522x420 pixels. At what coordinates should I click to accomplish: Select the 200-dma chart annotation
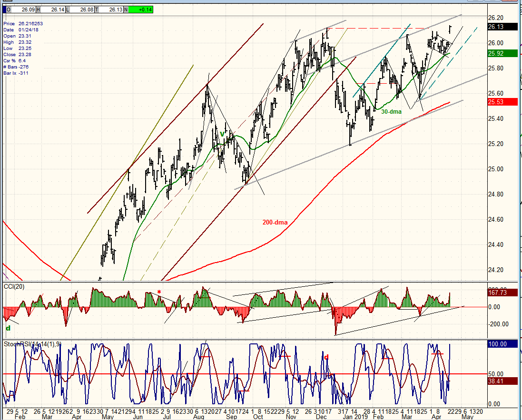pos(275,222)
